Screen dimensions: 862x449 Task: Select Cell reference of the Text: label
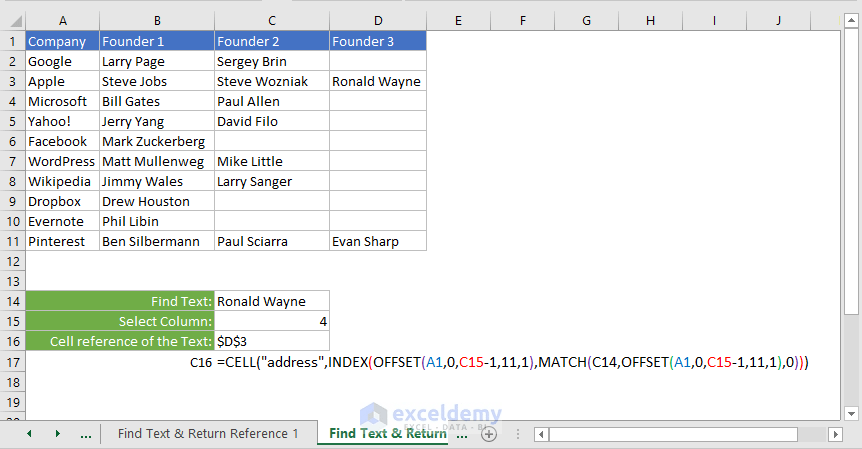coord(120,341)
